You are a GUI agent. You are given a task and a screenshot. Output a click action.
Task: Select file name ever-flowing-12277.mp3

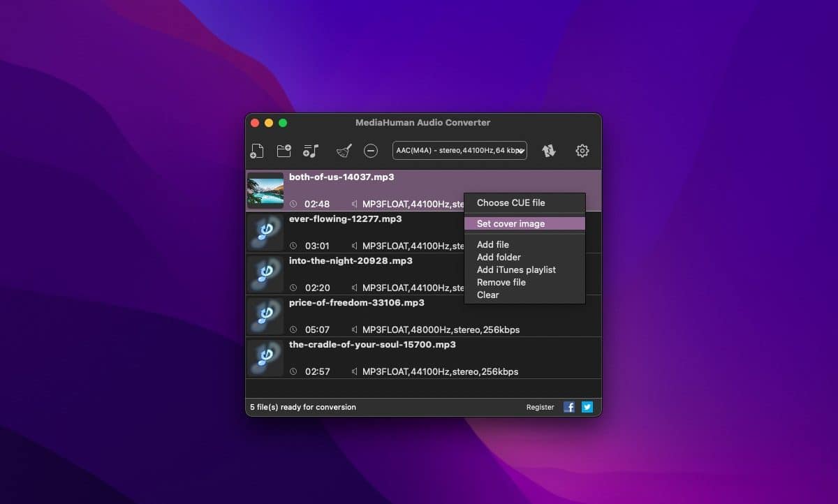coord(345,219)
